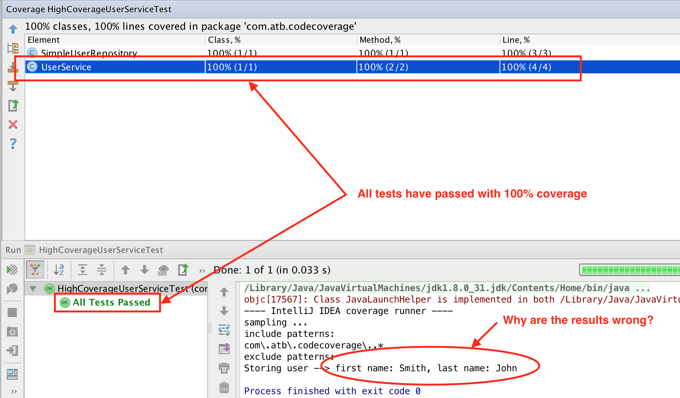Close coverage suite with red X
This screenshot has width=680, height=398.
13,125
